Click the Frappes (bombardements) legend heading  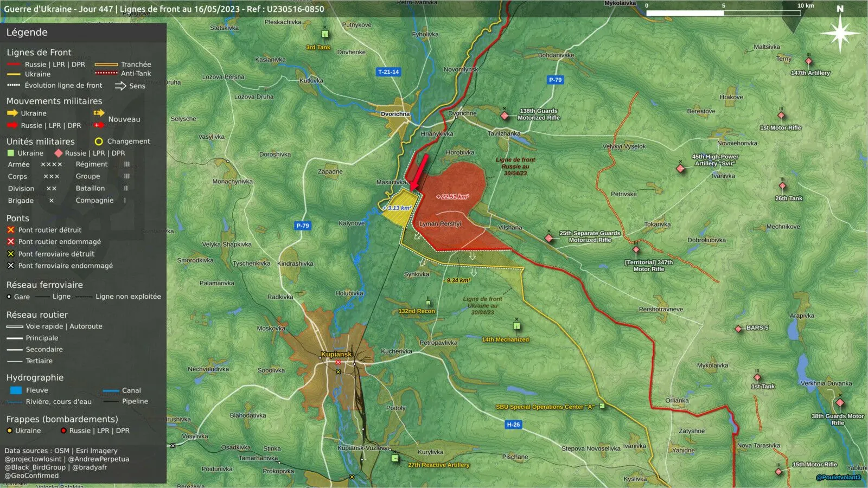pos(62,419)
